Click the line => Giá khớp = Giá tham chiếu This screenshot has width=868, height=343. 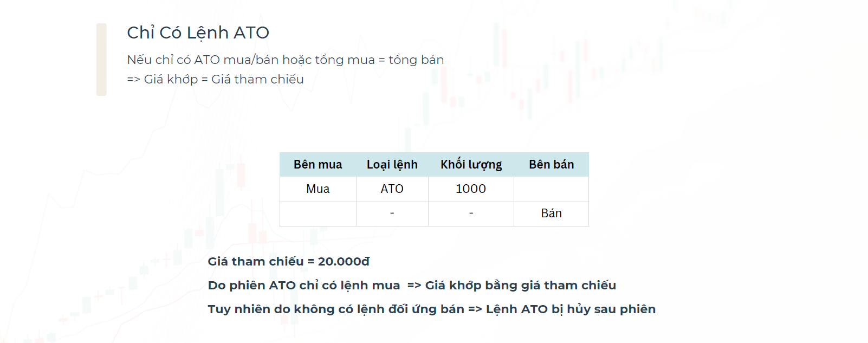point(216,79)
